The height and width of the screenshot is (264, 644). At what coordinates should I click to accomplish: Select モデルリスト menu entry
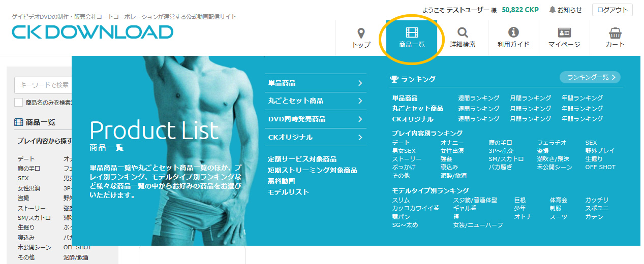[x=288, y=192]
